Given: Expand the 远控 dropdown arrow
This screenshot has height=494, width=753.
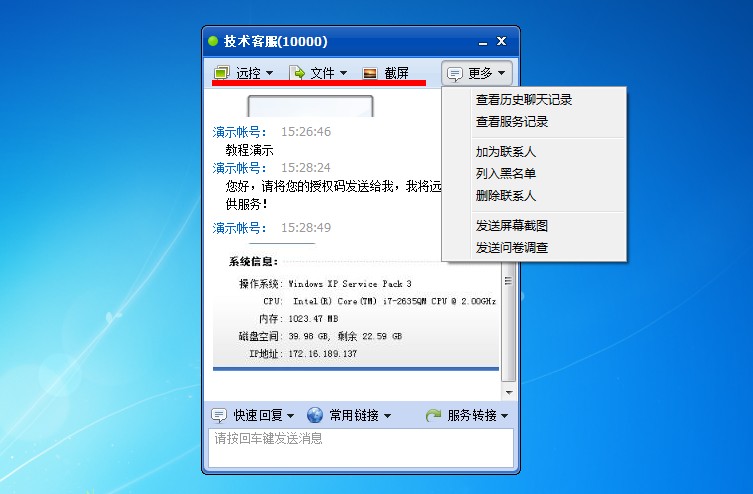Looking at the screenshot, I should coord(269,73).
